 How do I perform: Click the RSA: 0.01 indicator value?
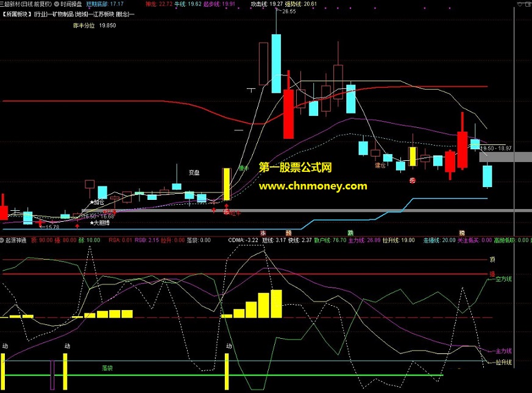(121, 240)
